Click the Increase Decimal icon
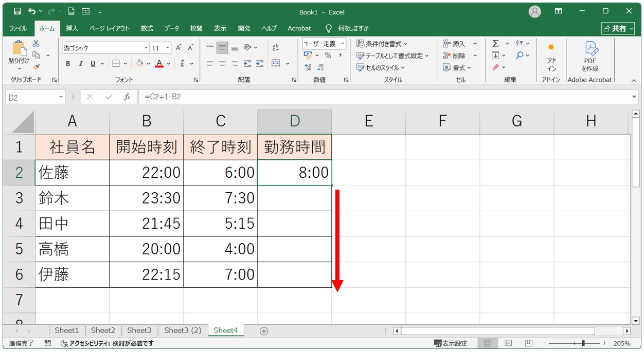This screenshot has width=644, height=352. coord(308,67)
